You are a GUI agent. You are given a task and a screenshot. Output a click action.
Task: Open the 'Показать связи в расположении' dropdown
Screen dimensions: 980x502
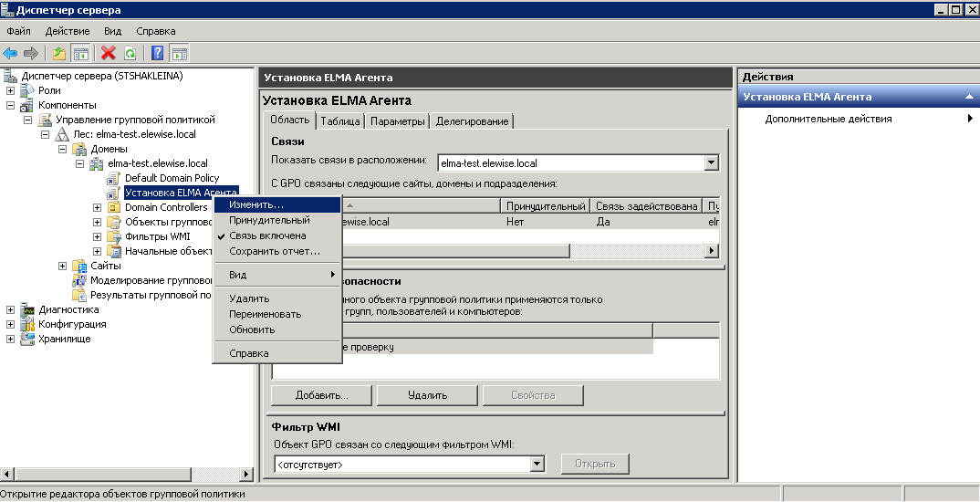click(712, 163)
